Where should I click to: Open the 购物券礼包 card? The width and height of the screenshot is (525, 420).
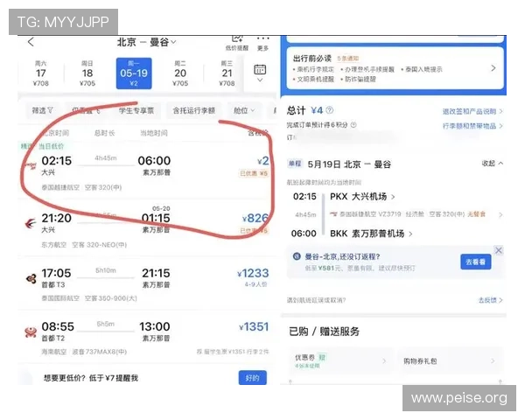[451, 361]
